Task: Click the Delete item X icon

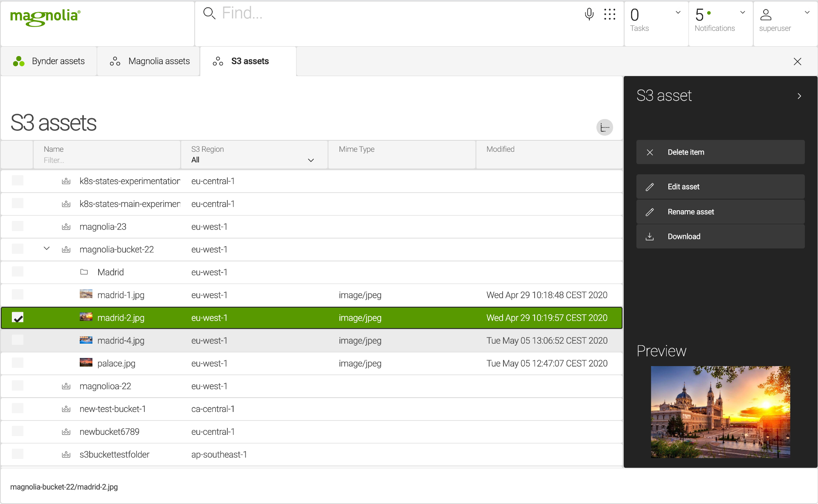Action: (x=649, y=152)
